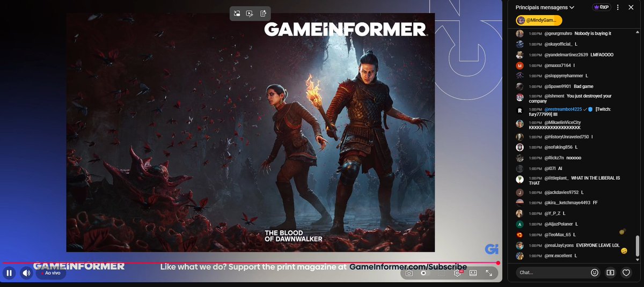Click the @sofaking856 username
This screenshot has width=644, height=287.
558,147
